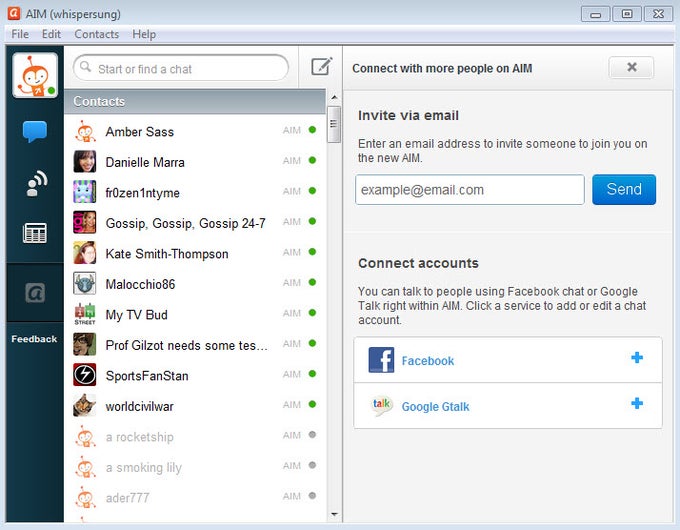
Task: Click Amber Sass avatar icon
Action: 85,131
